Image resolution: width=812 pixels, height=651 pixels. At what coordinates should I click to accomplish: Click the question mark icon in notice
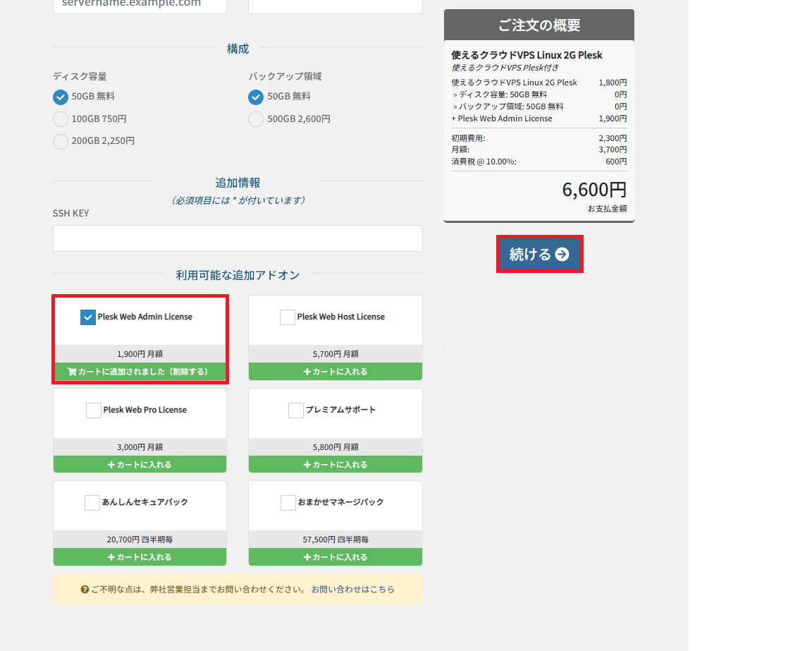point(85,590)
